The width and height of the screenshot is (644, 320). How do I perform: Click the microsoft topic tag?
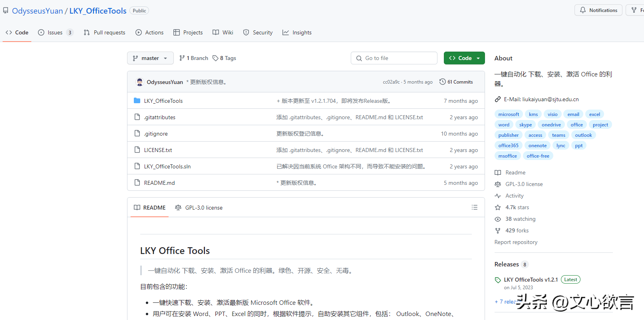pyautogui.click(x=509, y=114)
